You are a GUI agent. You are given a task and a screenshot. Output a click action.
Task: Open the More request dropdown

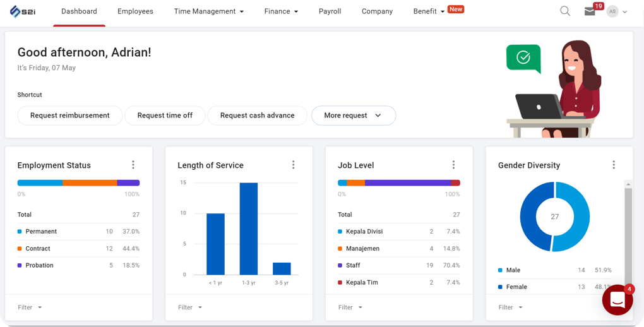[x=353, y=116]
